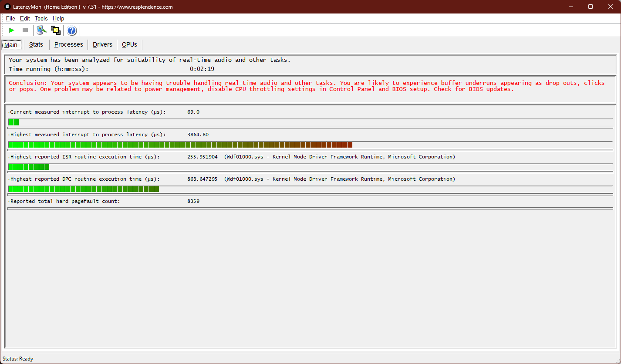Screen dimensions: 621x364
Task: Minimize the LatencyMon window
Action: 570,7
